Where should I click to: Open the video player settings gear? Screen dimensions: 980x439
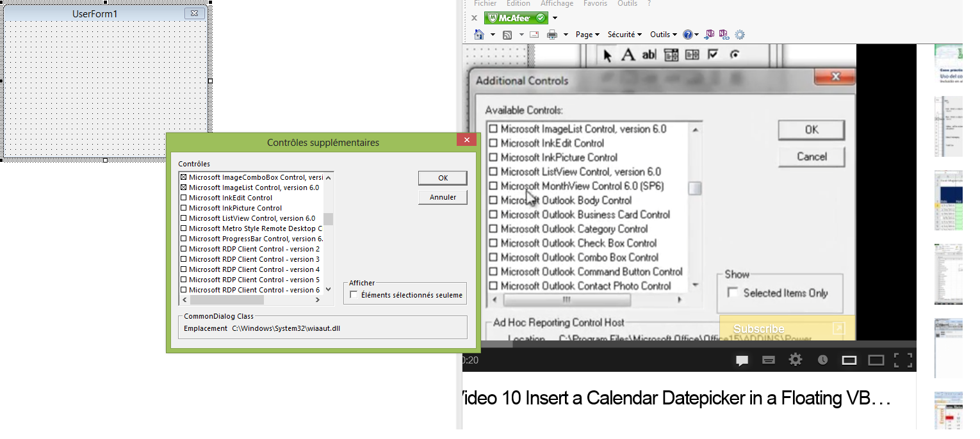point(796,360)
